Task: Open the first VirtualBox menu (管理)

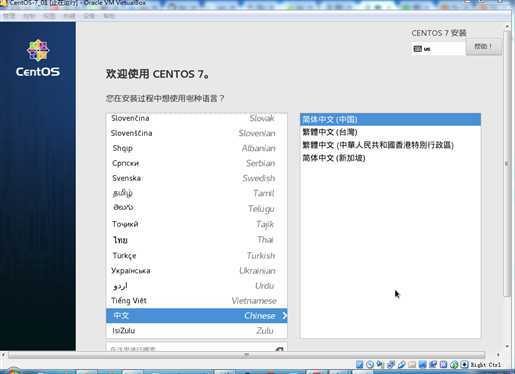Action: click(x=9, y=16)
